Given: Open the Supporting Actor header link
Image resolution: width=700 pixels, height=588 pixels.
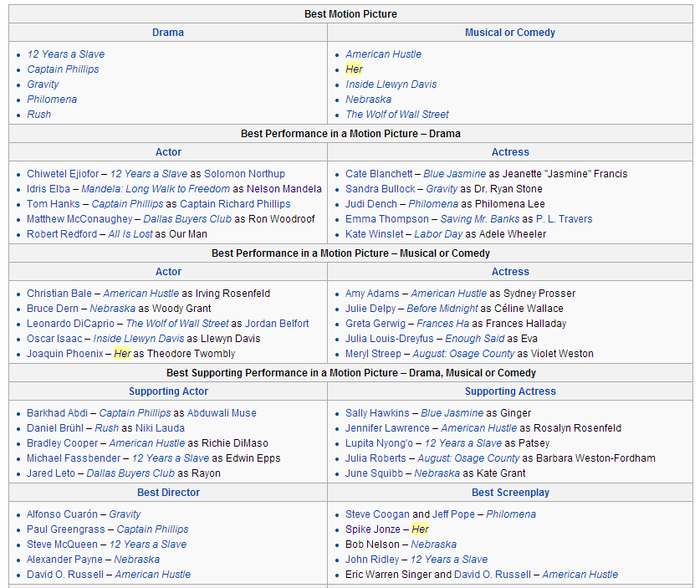Looking at the screenshot, I should pos(168,391).
